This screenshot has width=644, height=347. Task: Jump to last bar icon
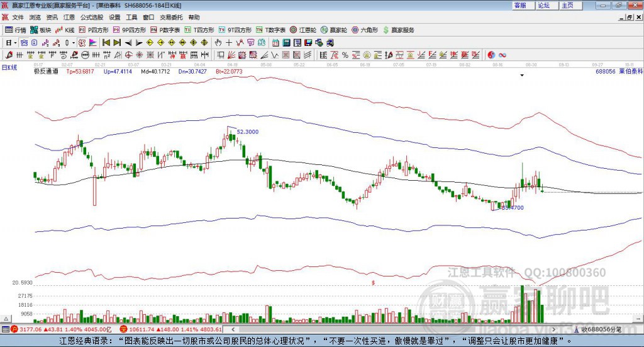click(x=117, y=43)
